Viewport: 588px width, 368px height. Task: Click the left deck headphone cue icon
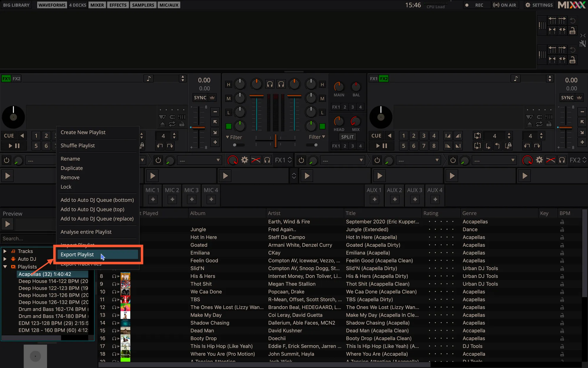point(270,84)
